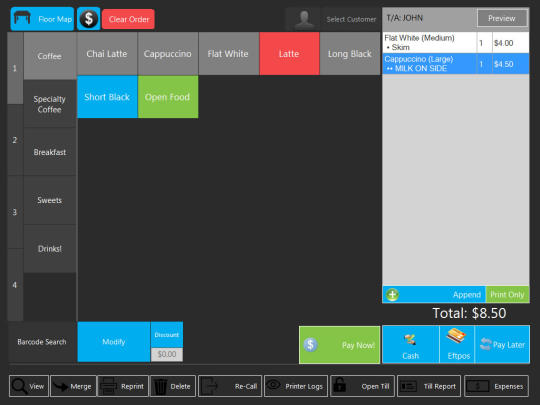540x405 pixels.
Task: Click the Total: $8.50 text
Action: point(469,313)
